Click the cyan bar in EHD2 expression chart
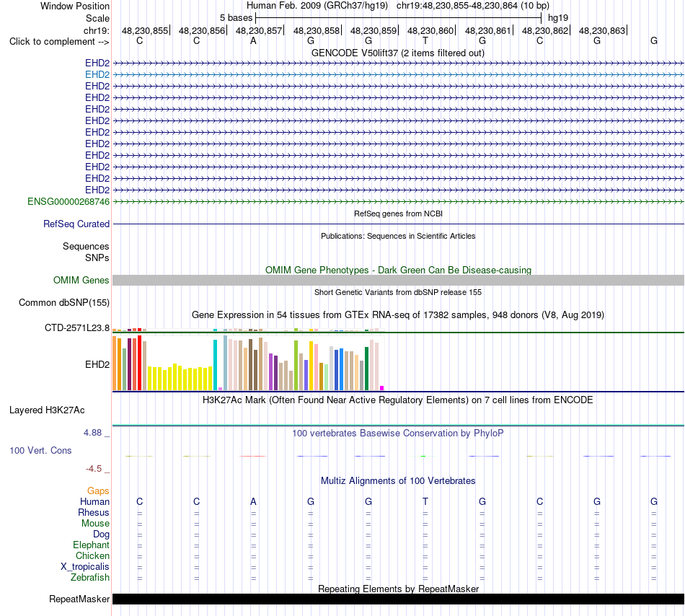Screen dimensions: 685x616 [x=215, y=365]
